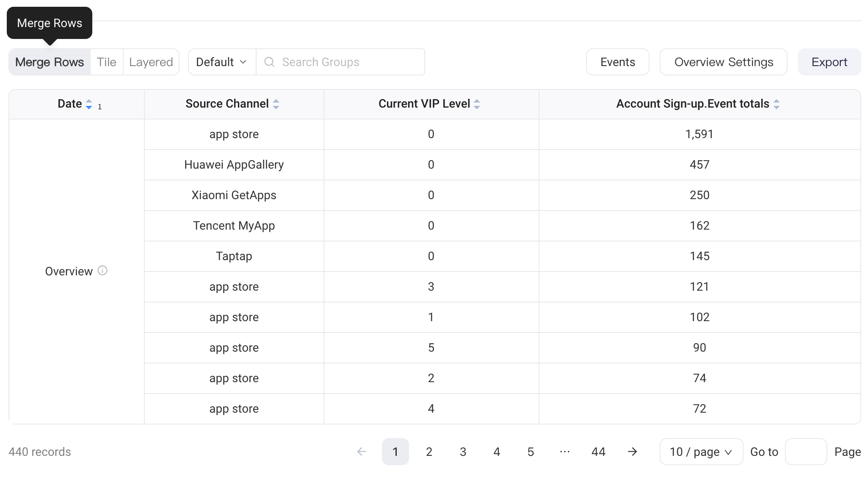Switch to Tile view
This screenshot has height=494, width=868.
point(106,62)
